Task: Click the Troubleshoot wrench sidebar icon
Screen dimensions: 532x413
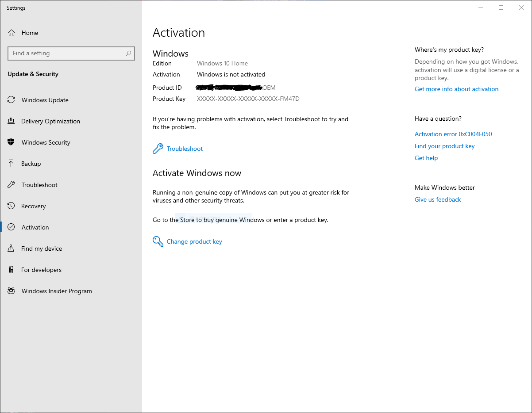Action: 12,185
